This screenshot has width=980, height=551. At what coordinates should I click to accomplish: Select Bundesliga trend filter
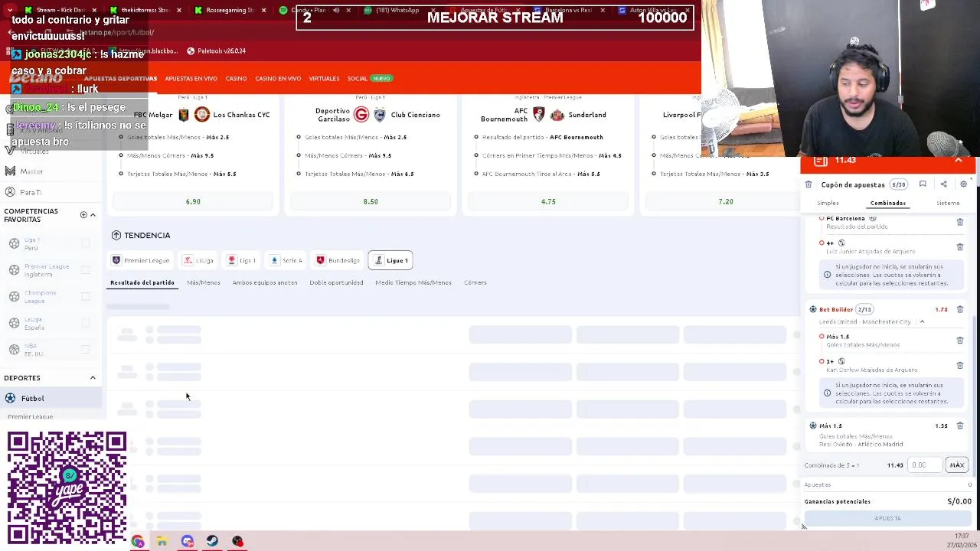pos(338,260)
